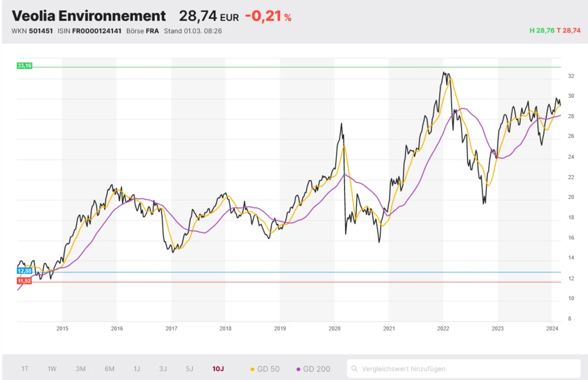Click the magnifier search icon
The image size is (588, 380).
click(354, 369)
